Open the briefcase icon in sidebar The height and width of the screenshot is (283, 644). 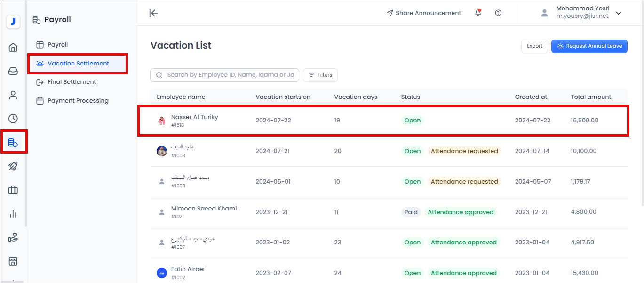point(13,190)
